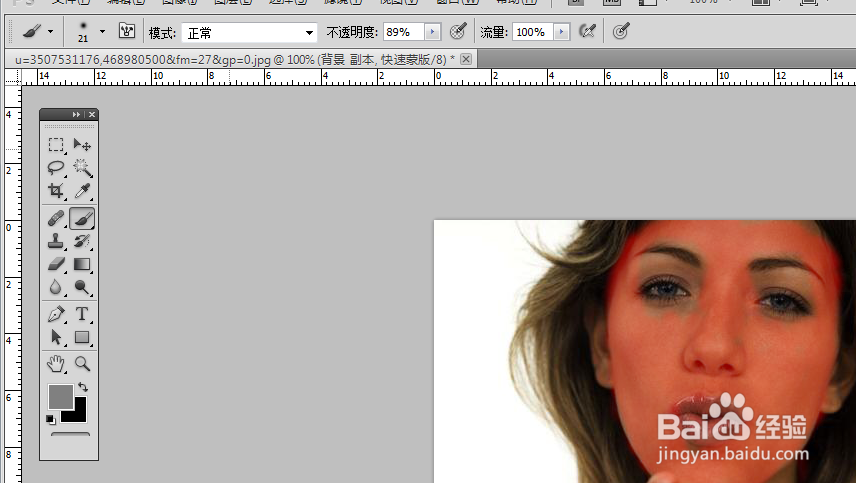Open the gray foreground color picker
Image resolution: width=856 pixels, height=483 pixels.
tap(60, 397)
